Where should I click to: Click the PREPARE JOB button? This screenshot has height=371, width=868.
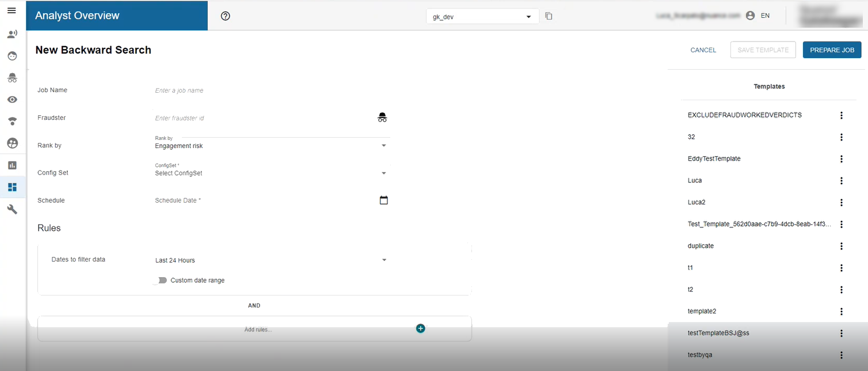click(x=832, y=50)
